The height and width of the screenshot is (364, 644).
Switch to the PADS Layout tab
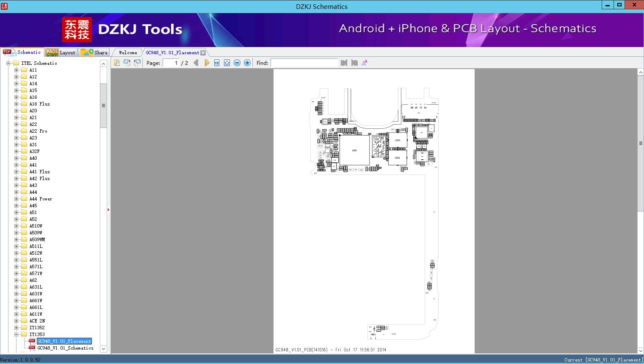tap(61, 53)
